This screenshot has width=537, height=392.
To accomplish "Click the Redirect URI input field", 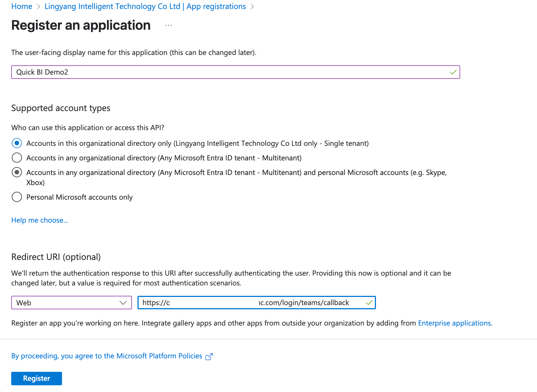I will pyautogui.click(x=256, y=303).
